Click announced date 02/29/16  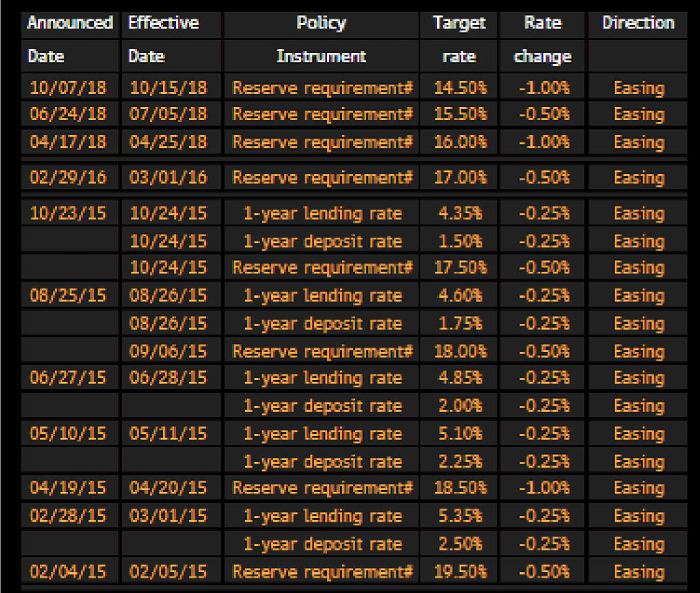coord(68,178)
